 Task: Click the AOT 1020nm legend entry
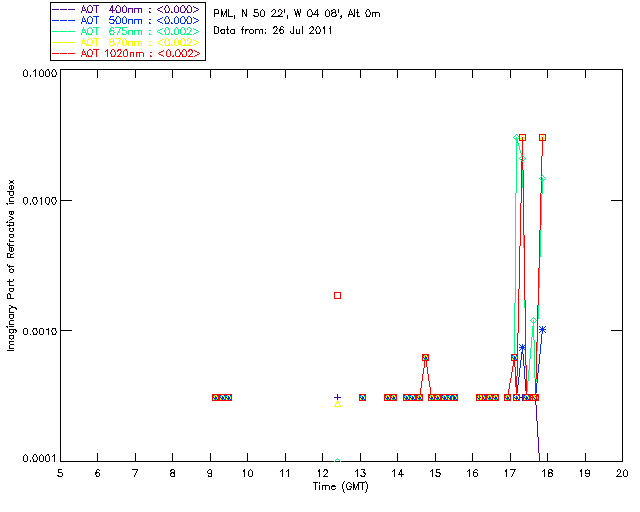(x=126, y=53)
